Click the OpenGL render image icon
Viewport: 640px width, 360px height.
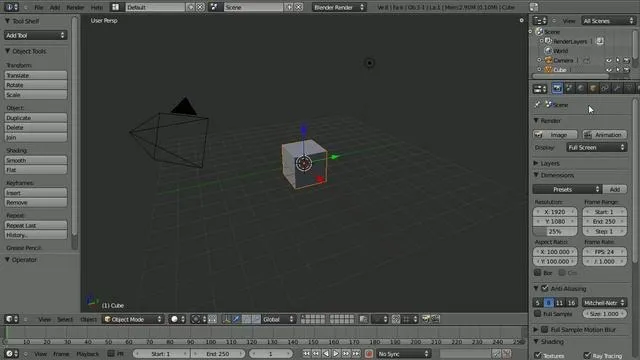tap(426, 319)
